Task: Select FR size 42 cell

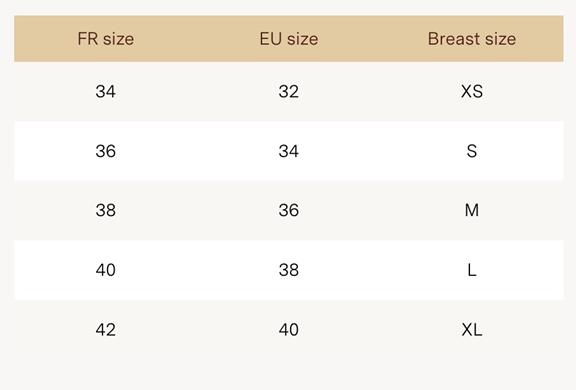Action: (x=105, y=329)
